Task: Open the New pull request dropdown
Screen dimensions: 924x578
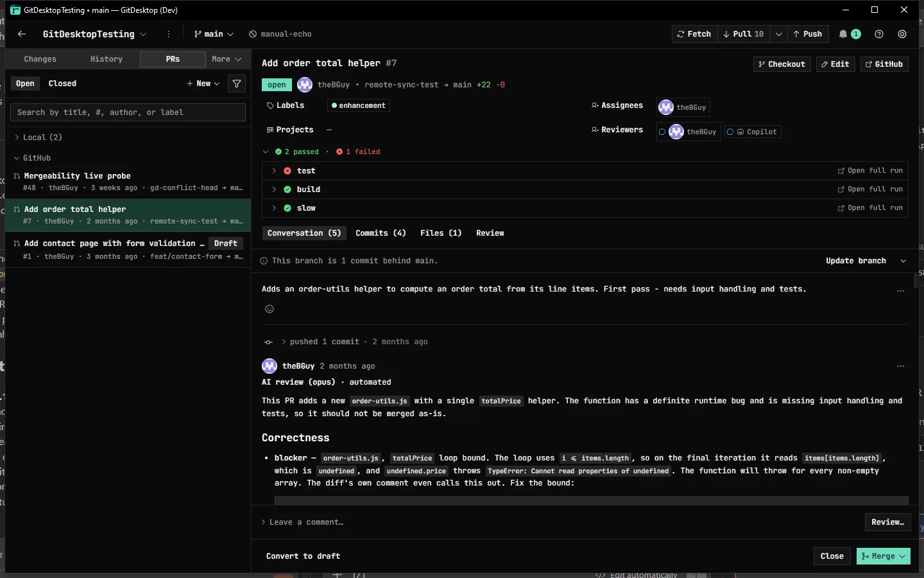Action: click(x=203, y=83)
